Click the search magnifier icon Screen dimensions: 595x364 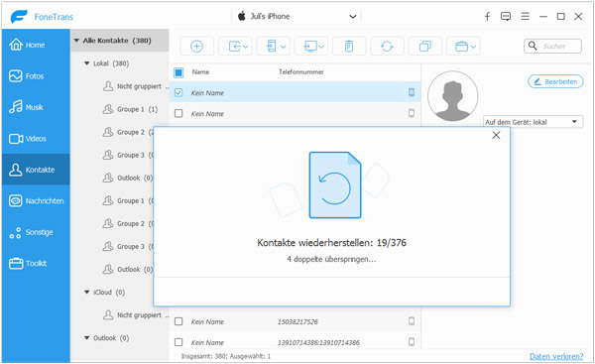[x=533, y=46]
